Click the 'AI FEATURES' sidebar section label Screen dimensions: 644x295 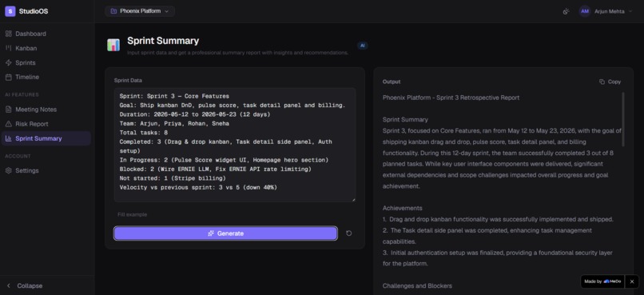click(x=22, y=95)
